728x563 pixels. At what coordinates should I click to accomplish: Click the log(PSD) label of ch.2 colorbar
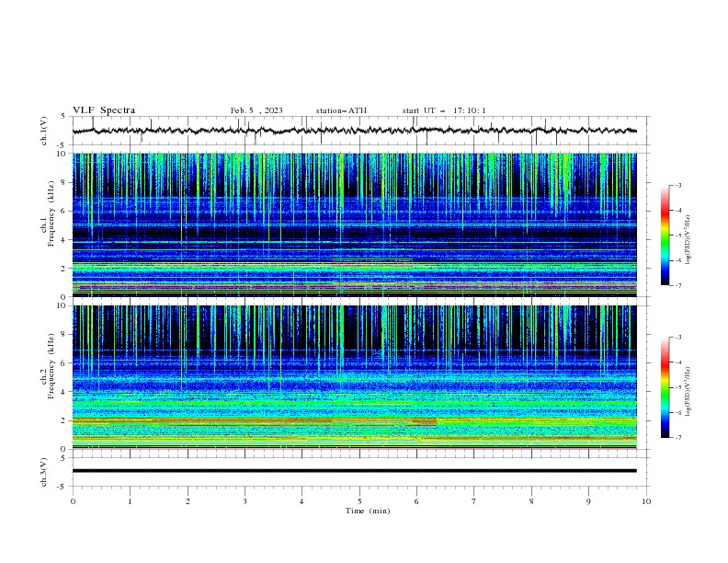click(688, 392)
